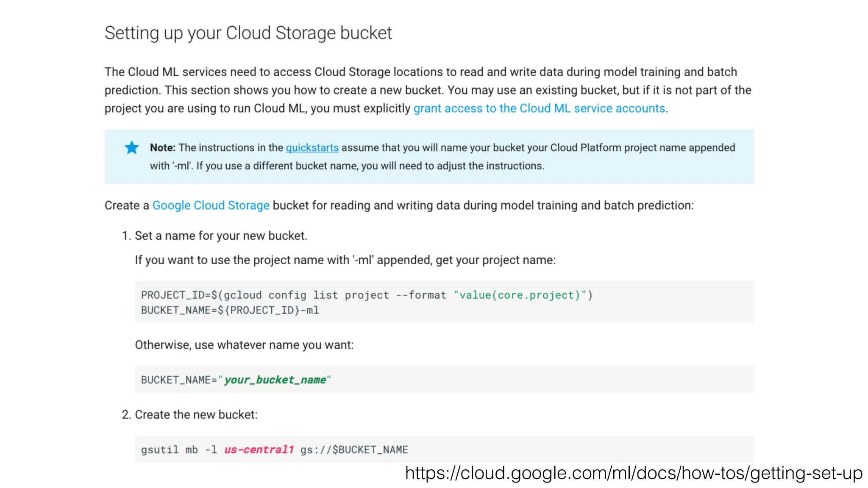
Task: Click the page heading about Cloud Storage bucket
Action: coord(248,33)
